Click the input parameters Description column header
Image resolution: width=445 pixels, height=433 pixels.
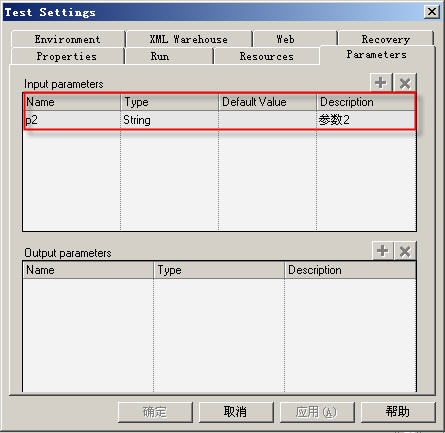[x=366, y=102]
